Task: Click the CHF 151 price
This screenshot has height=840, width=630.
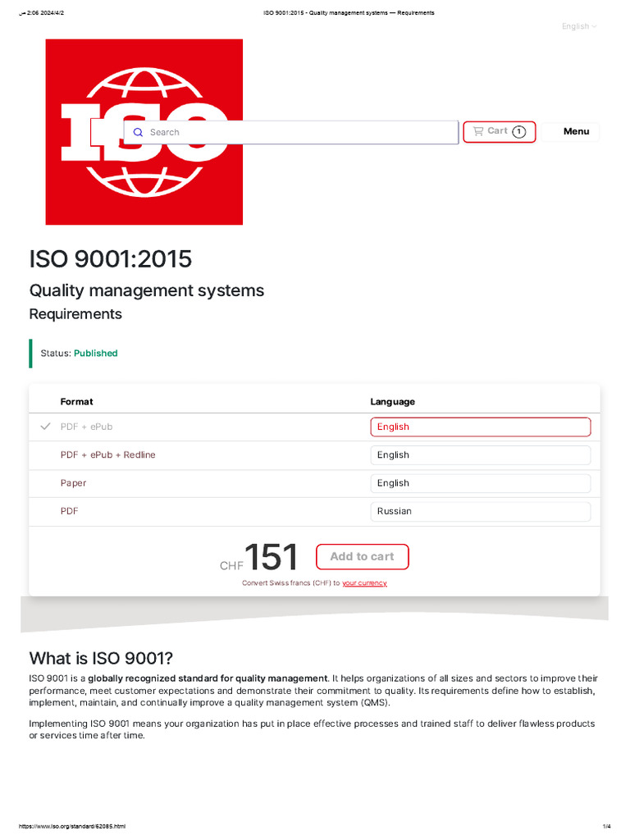Action: [258, 557]
